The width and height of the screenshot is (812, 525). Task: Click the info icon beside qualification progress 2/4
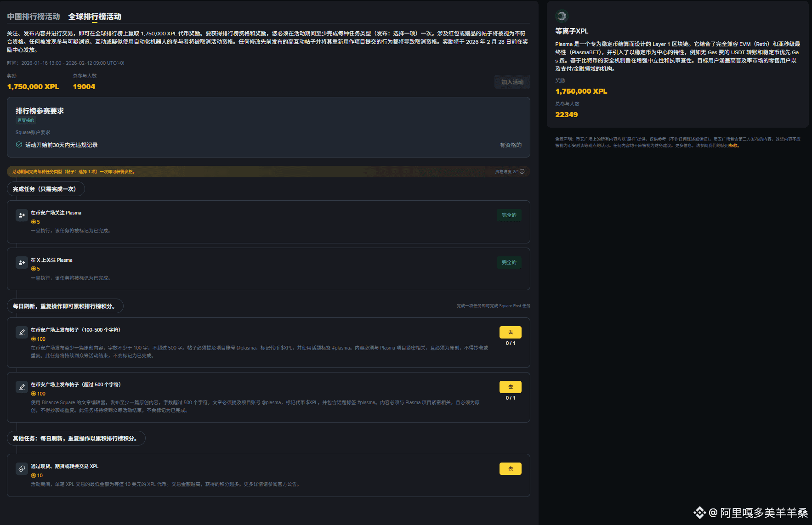522,172
